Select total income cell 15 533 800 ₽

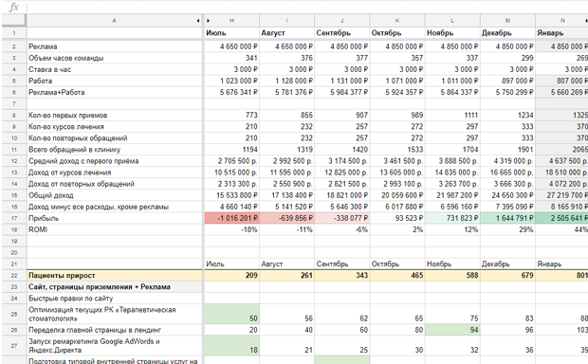tap(231, 195)
